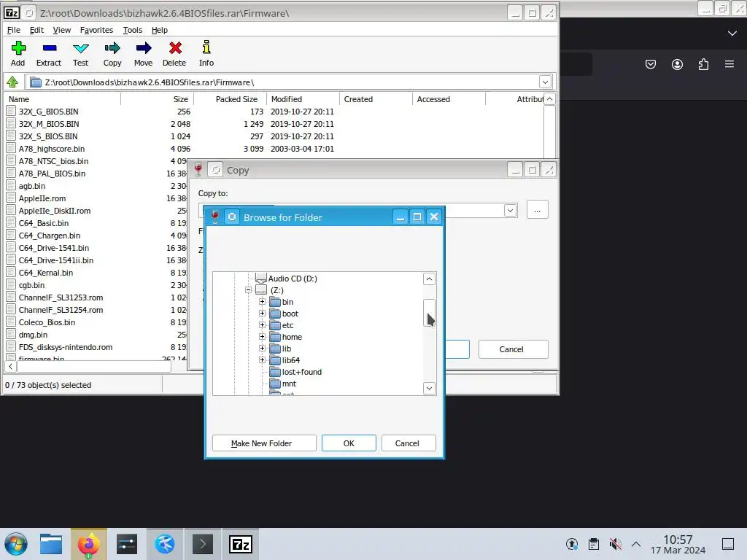Sort the file list by Size column
Image resolution: width=747 pixels, height=560 pixels.
[158, 99]
